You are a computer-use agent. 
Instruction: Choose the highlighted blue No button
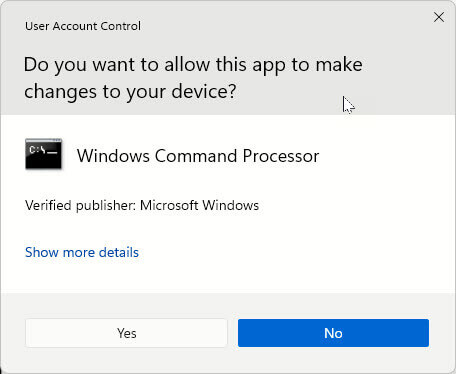(x=333, y=333)
